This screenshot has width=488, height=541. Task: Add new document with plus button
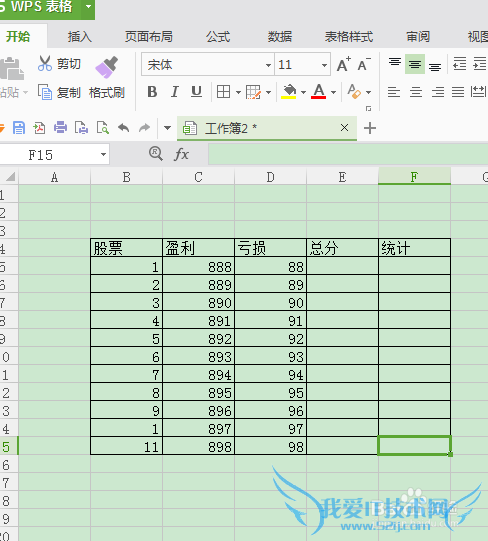[370, 128]
